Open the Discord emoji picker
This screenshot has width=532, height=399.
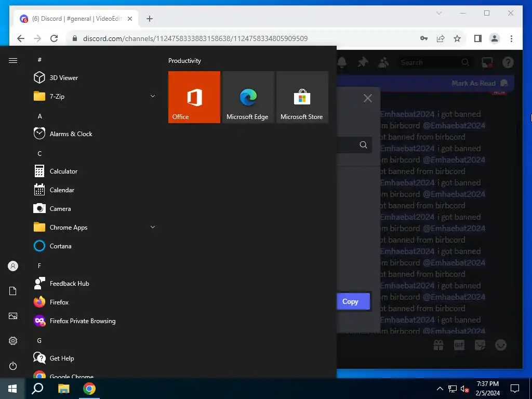pyautogui.click(x=501, y=345)
